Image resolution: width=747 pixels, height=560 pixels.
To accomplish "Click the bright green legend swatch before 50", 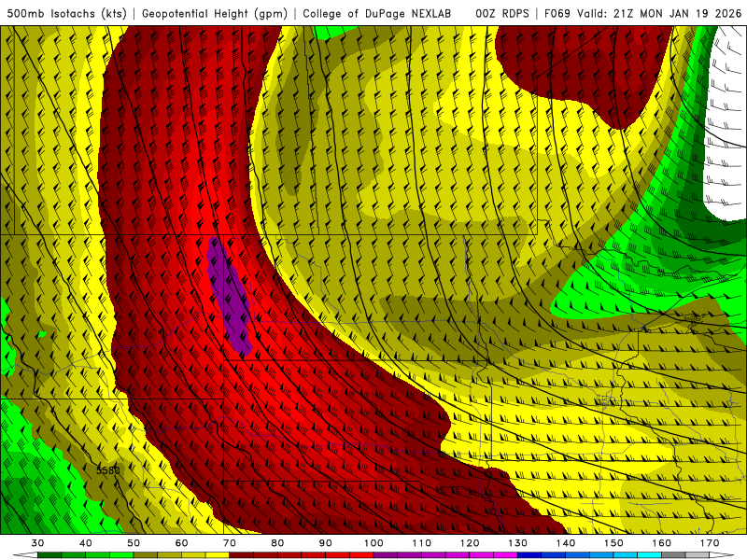I will 121,555.
